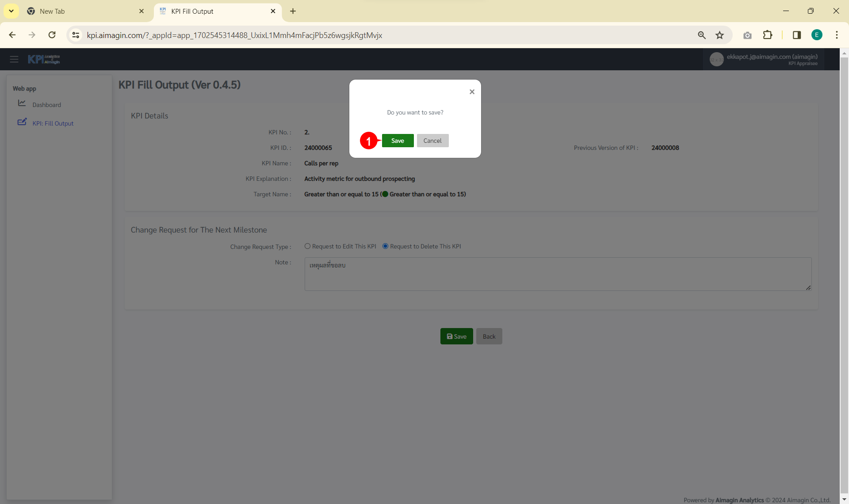Switch to the New Tab tab
The image size is (849, 504).
pyautogui.click(x=52, y=11)
